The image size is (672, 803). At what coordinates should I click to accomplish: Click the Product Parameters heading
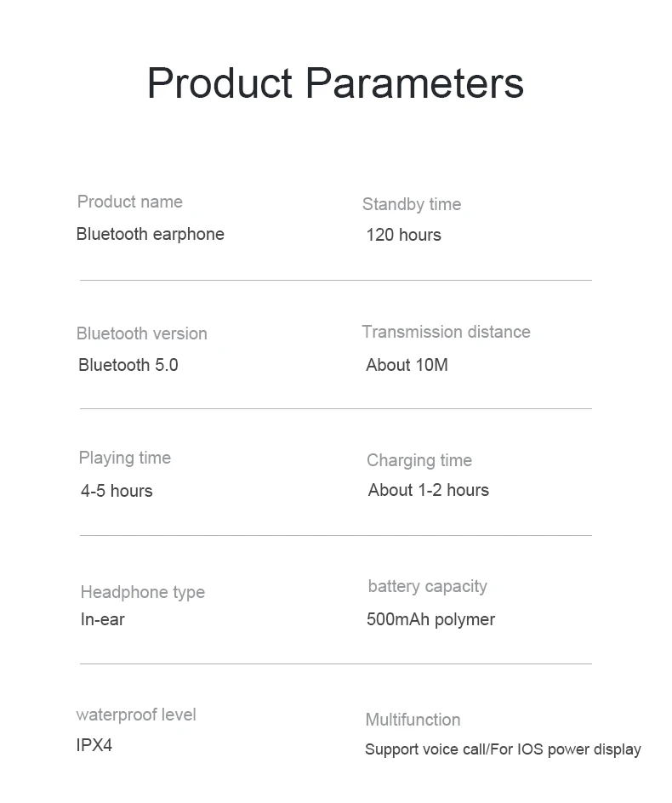(x=335, y=83)
